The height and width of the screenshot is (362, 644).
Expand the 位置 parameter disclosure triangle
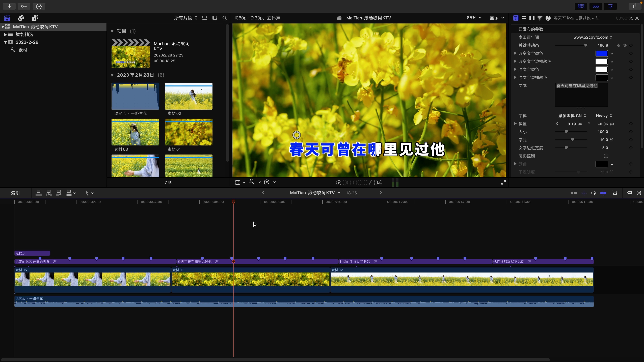coord(515,124)
